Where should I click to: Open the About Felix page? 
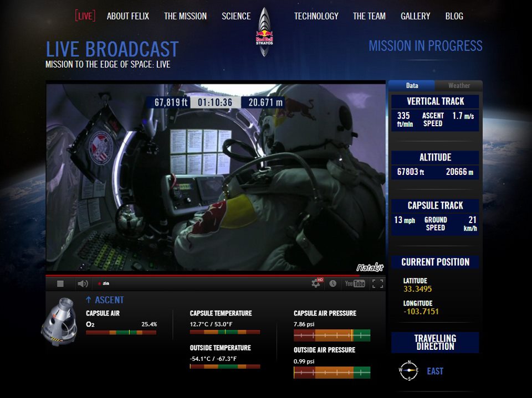(x=128, y=16)
